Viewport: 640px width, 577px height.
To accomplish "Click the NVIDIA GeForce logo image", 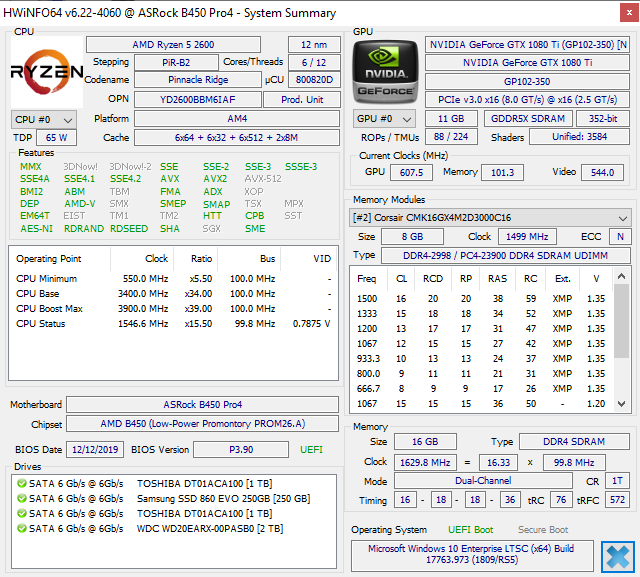I will (x=385, y=72).
